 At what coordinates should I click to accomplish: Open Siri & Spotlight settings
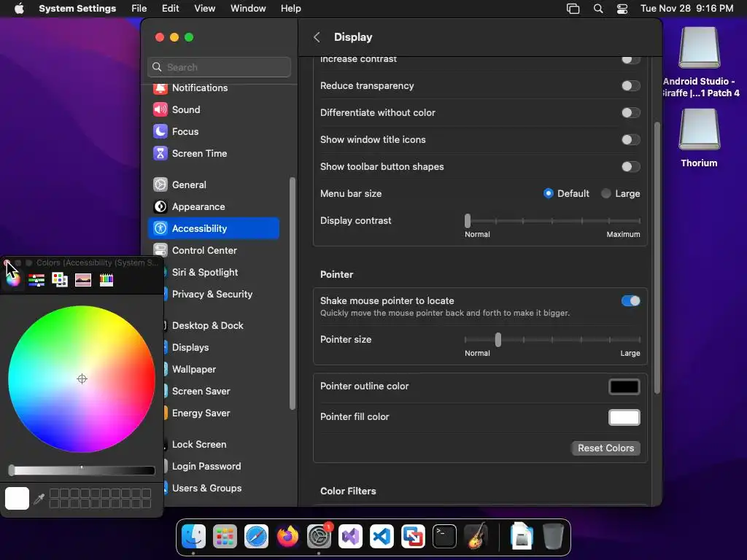(205, 273)
